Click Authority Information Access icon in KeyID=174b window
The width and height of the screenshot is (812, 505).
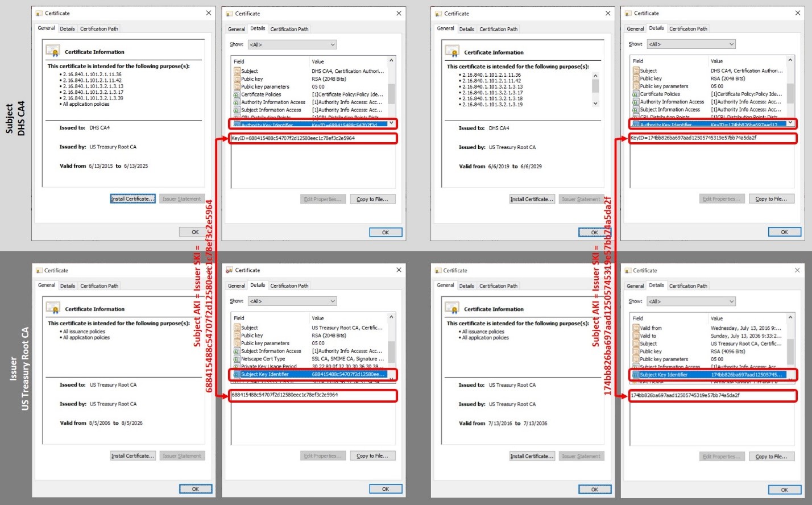636,102
